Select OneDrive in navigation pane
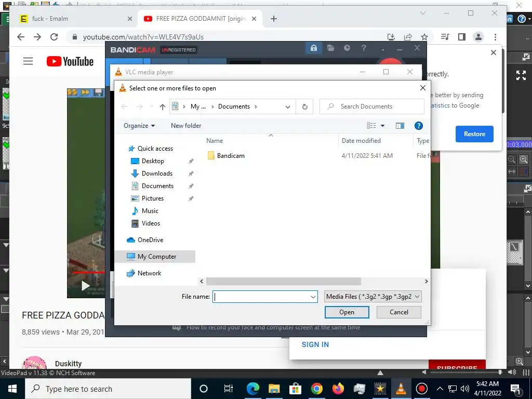Image resolution: width=532 pixels, height=399 pixels. click(150, 240)
